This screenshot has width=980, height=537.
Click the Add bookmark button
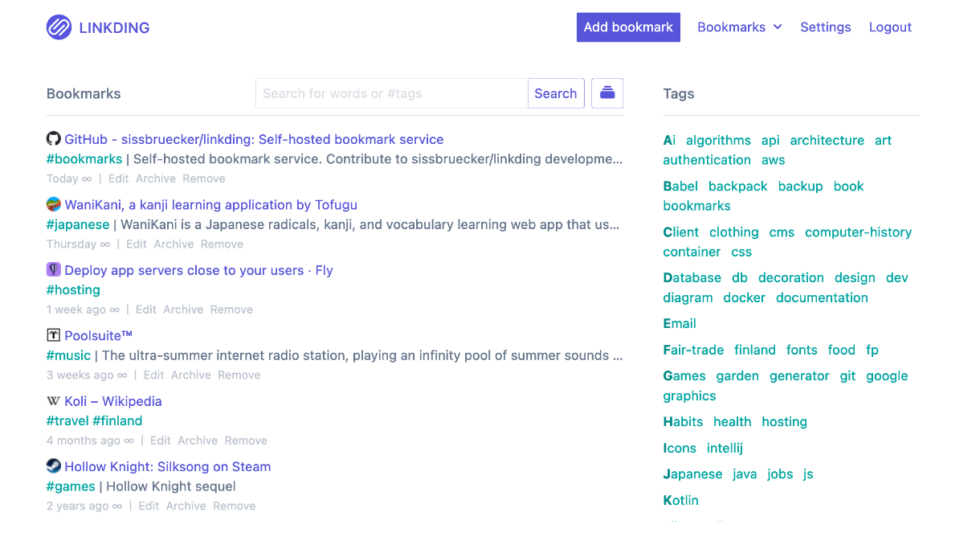pos(628,27)
